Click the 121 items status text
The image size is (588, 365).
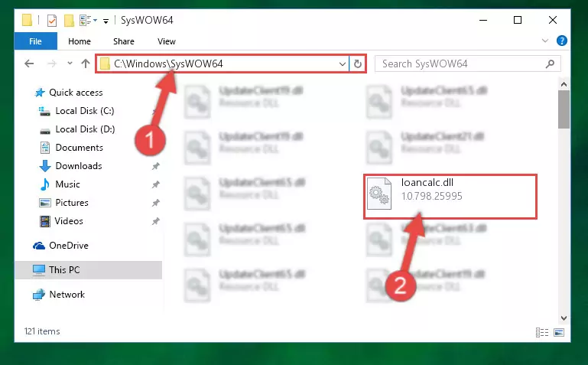[42, 331]
